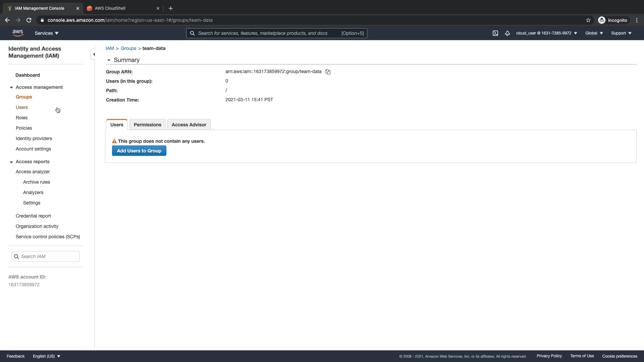Copy the Group ARN to clipboard

click(x=328, y=72)
